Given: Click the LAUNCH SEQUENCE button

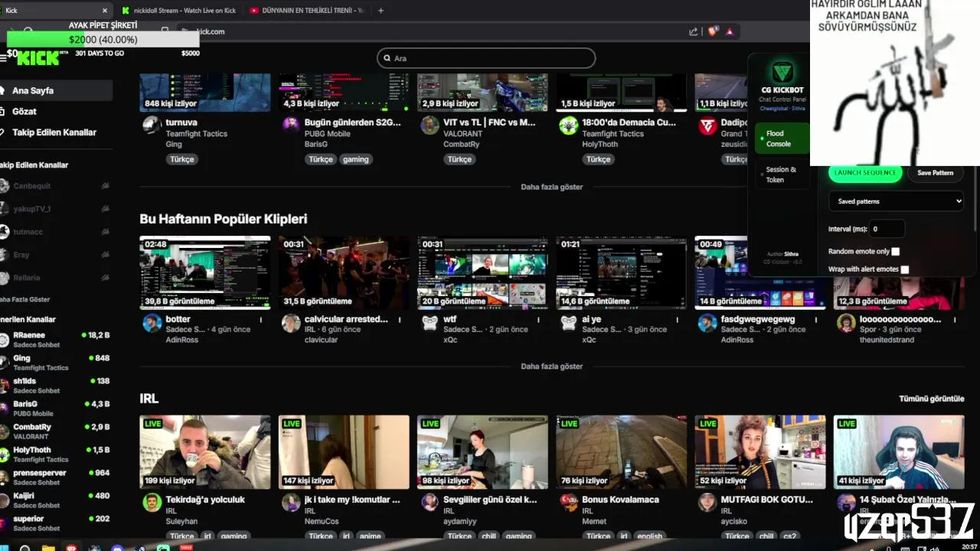Looking at the screenshot, I should click(865, 173).
